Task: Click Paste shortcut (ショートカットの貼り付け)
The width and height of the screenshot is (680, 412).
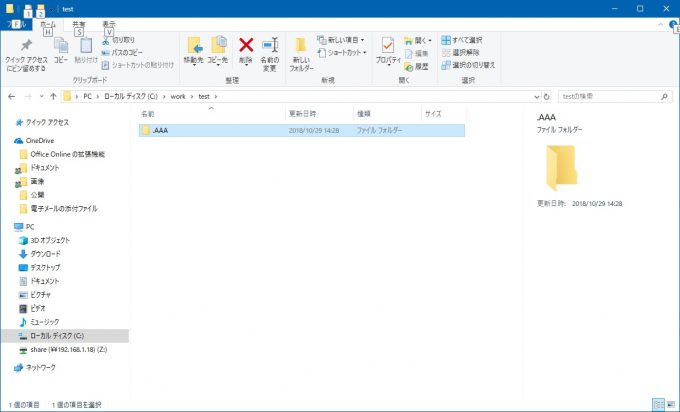Action: [138, 65]
